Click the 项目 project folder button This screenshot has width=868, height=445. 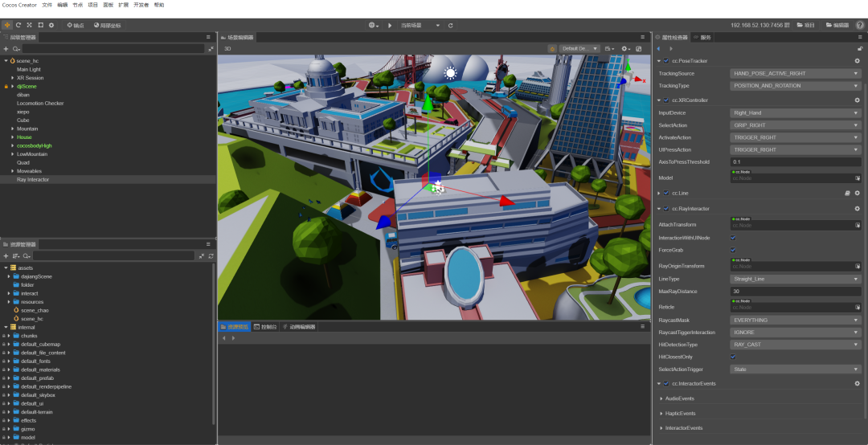point(805,25)
